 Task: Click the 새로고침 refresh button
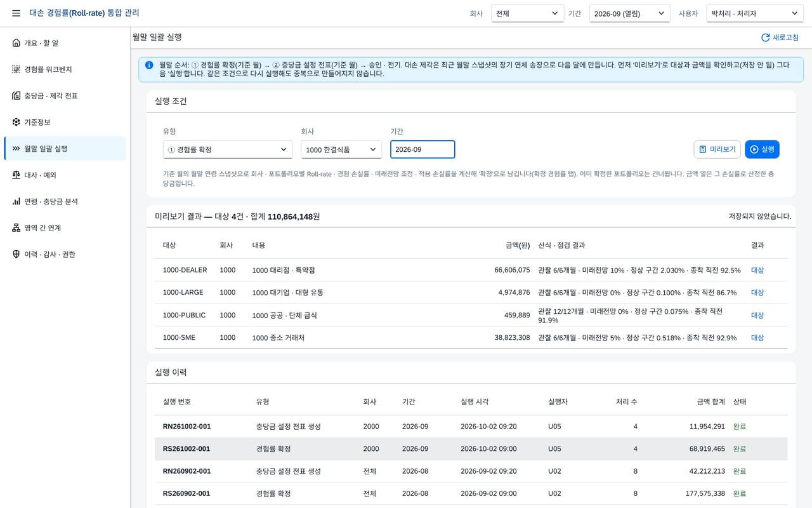click(780, 37)
